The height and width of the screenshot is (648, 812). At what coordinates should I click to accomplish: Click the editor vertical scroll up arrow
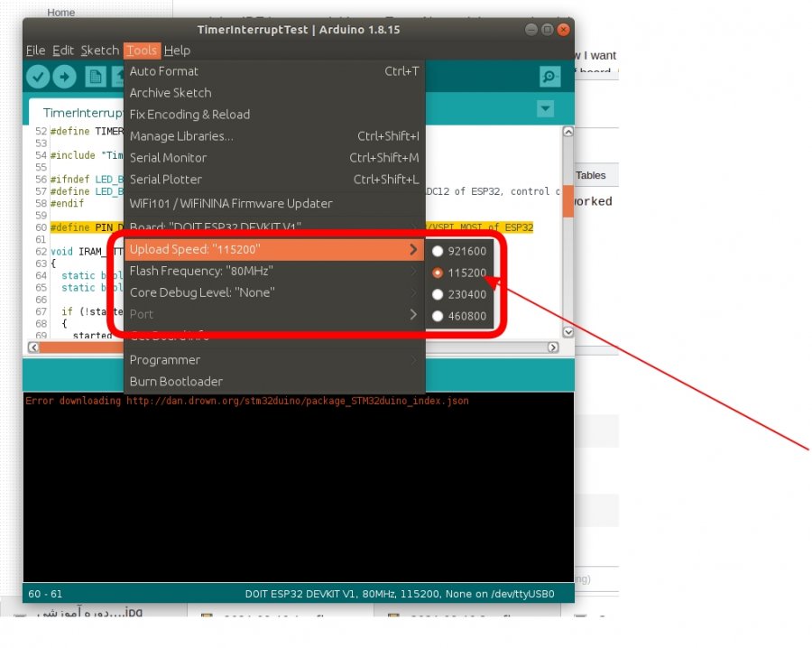pos(568,132)
